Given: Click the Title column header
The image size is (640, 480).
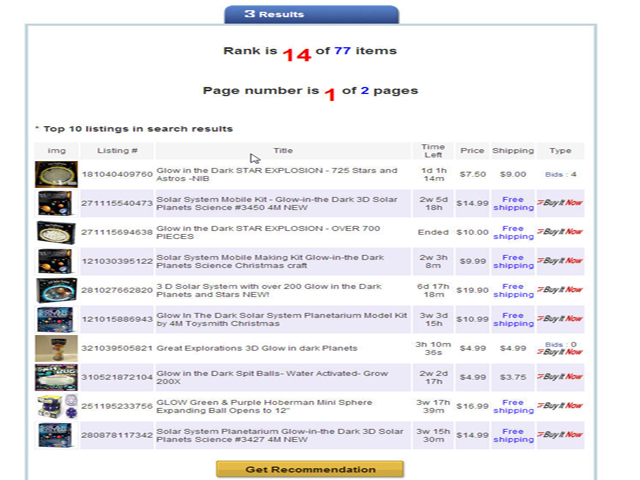Looking at the screenshot, I should (x=283, y=151).
